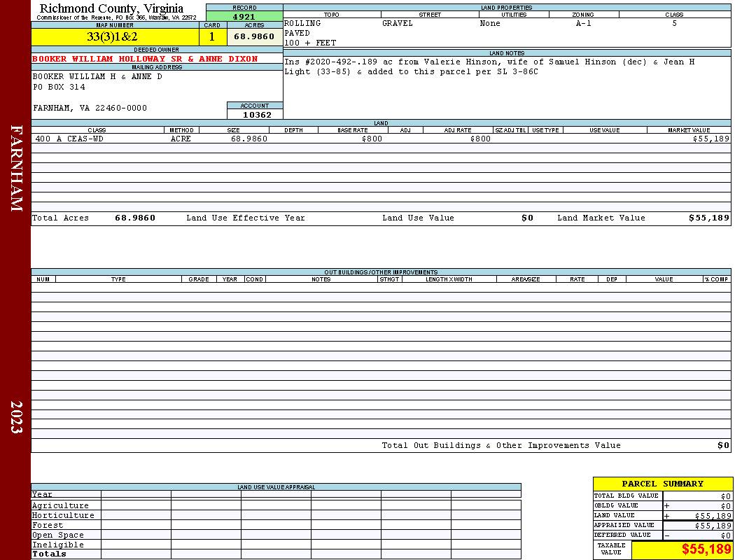This screenshot has width=735, height=560.
Task: Click the TYPE column header in outbuildings
Action: (x=118, y=279)
